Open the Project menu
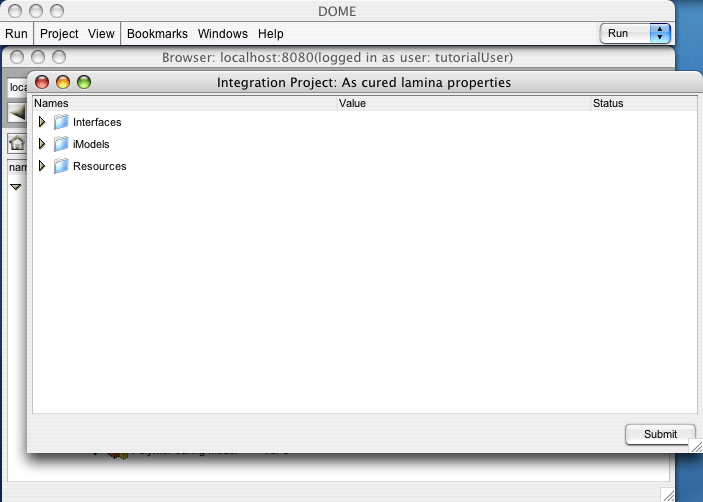Screen dimensions: 703x502 click(59, 34)
